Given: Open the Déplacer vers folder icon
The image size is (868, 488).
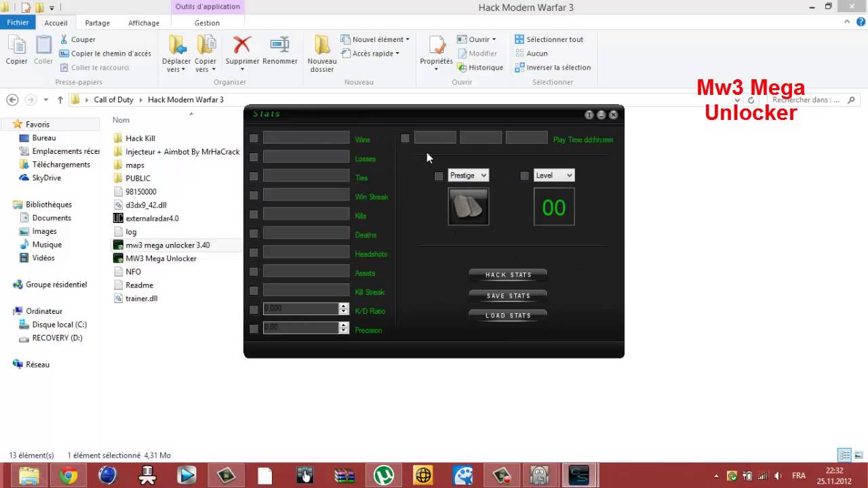Looking at the screenshot, I should (178, 45).
